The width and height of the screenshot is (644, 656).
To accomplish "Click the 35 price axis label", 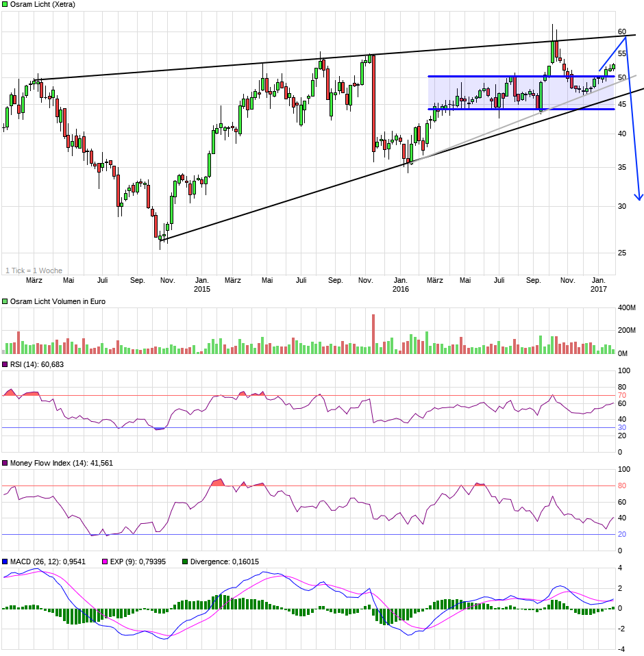I will click(622, 167).
